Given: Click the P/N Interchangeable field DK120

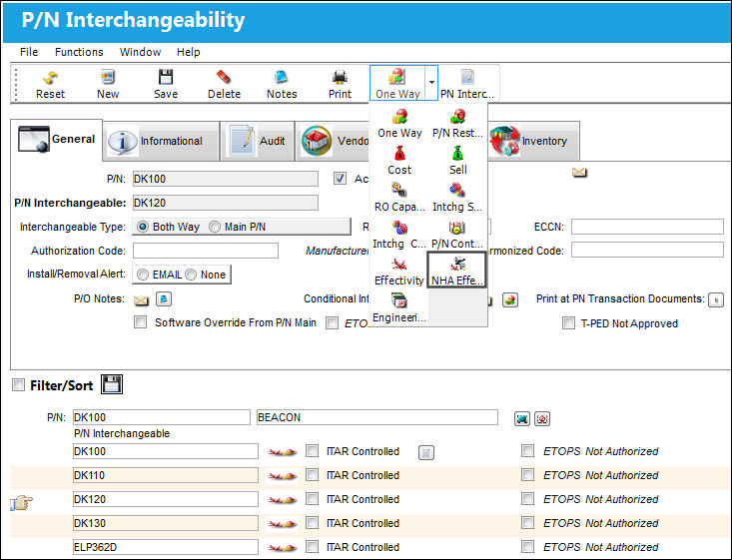Looking at the screenshot, I should tap(225, 203).
